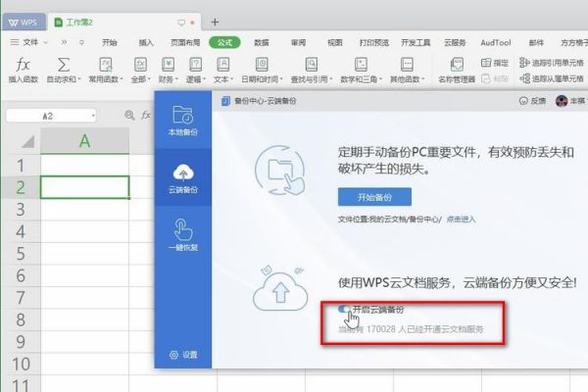The image size is (588, 392).
Task: Click the 点击进入 link
Action: [x=461, y=220]
